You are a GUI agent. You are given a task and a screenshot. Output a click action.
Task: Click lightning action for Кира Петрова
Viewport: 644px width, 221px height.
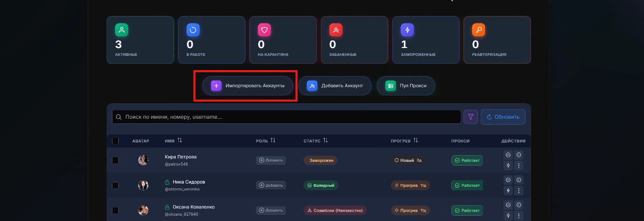[x=508, y=166]
